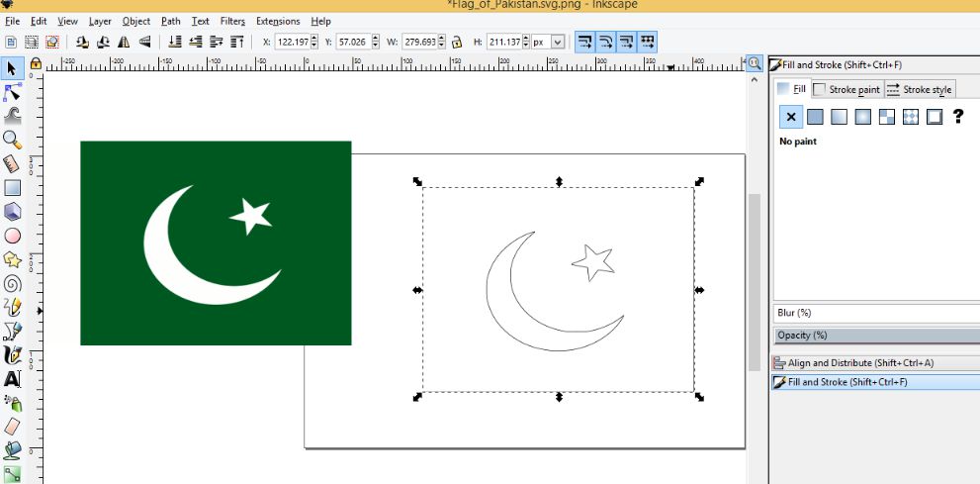The image size is (980, 484).
Task: Open the px units dropdown
Action: tap(558, 42)
